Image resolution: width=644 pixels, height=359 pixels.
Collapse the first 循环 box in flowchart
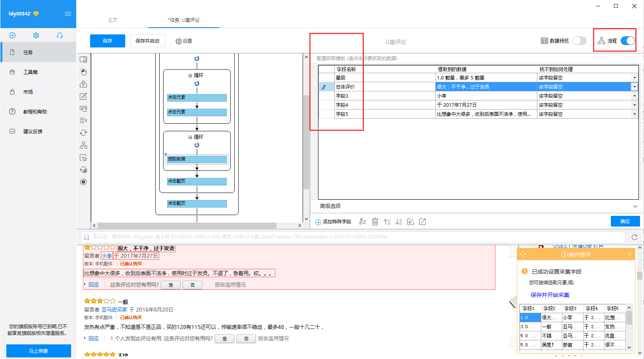[x=190, y=76]
